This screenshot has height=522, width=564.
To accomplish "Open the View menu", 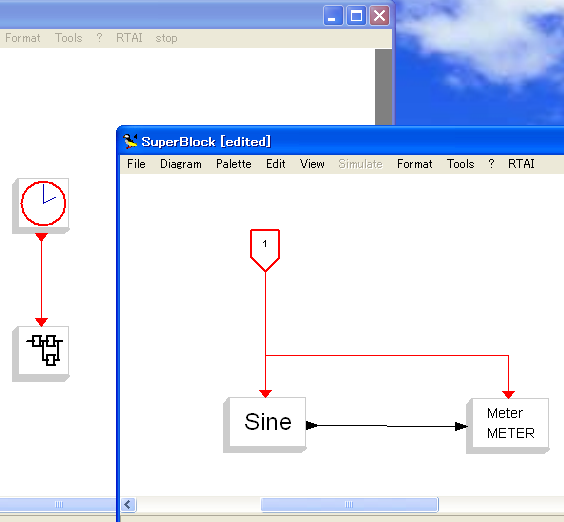I will coord(312,164).
